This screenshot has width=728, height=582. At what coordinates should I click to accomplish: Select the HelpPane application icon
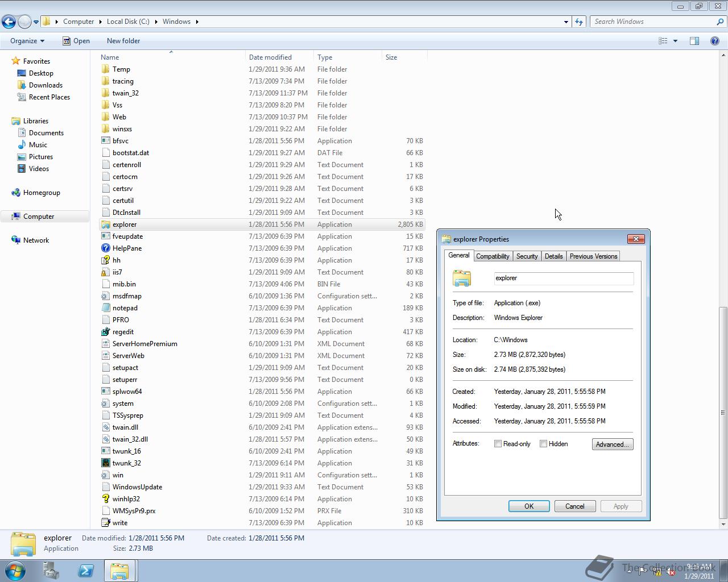click(105, 248)
